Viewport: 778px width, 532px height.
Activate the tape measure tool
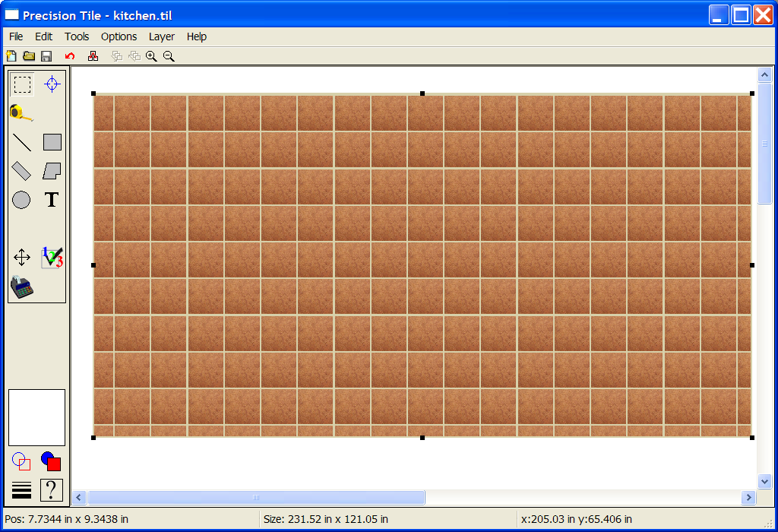22,113
